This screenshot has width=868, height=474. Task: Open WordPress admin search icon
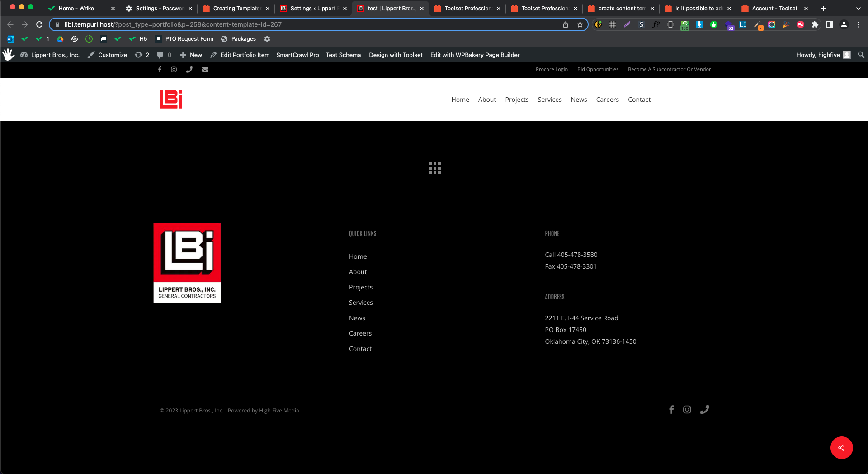click(x=861, y=55)
